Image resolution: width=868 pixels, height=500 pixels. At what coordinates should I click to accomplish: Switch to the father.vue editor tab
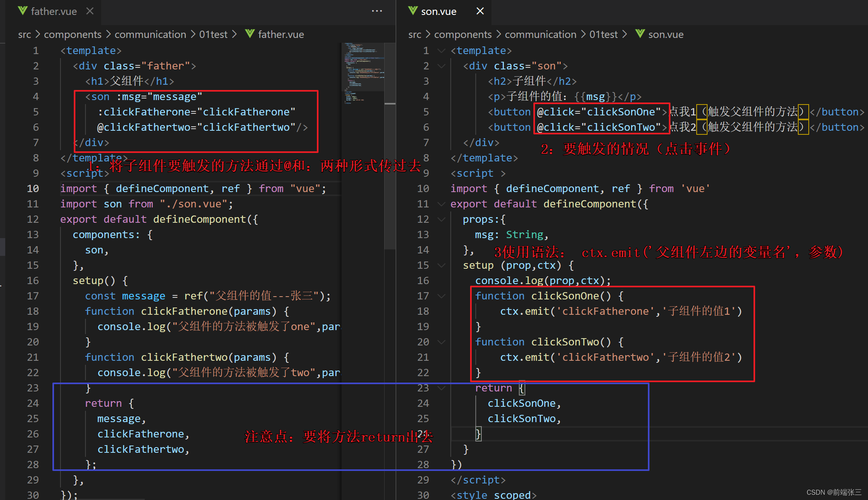[x=54, y=11]
